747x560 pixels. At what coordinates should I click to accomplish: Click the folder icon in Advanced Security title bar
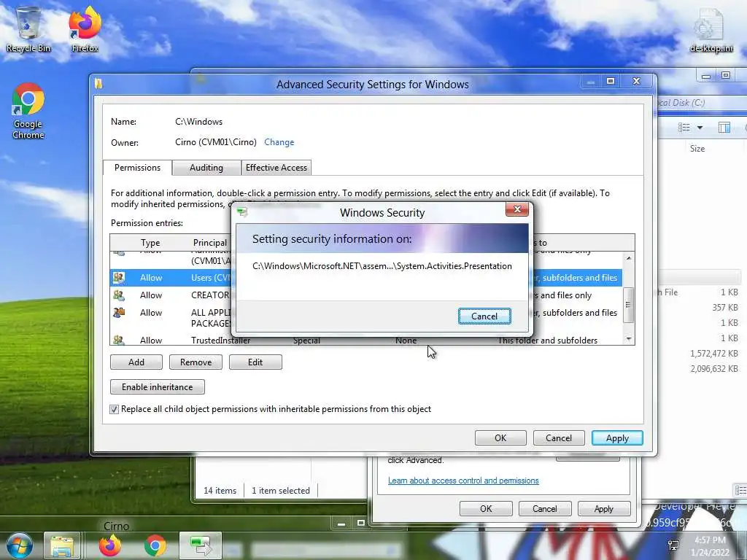pyautogui.click(x=98, y=84)
